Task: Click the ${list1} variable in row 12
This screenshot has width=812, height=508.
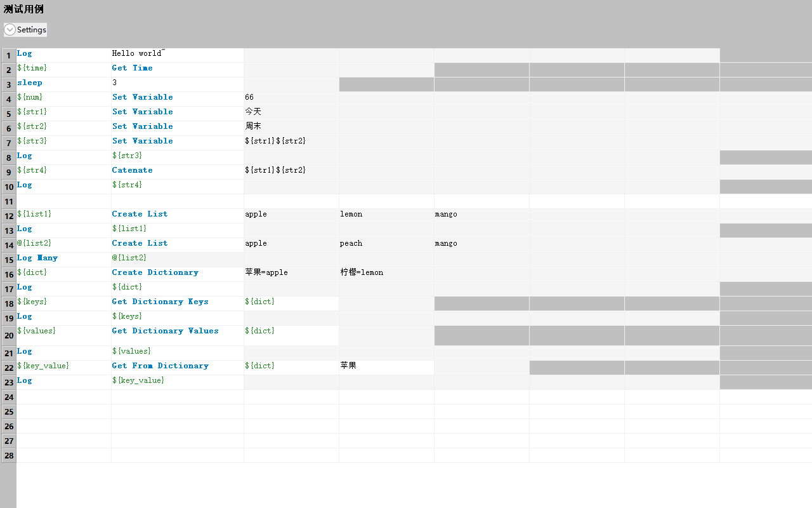Action: [x=63, y=216]
